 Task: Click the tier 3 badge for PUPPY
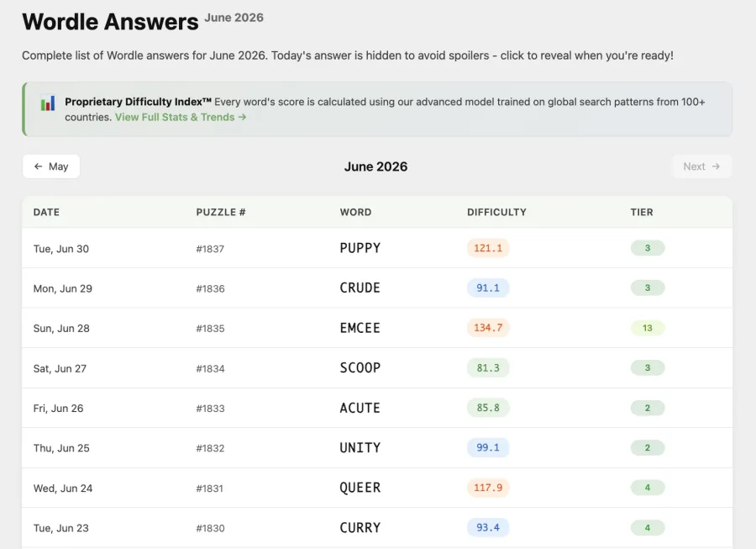pos(648,248)
